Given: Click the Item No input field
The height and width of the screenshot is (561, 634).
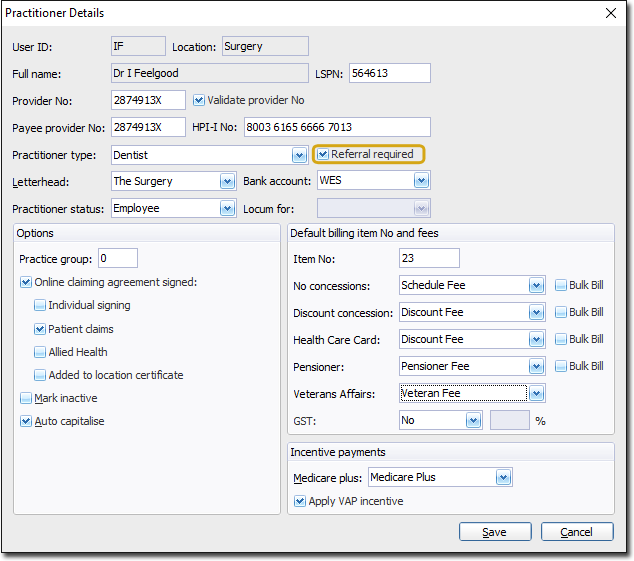Looking at the screenshot, I should point(429,258).
